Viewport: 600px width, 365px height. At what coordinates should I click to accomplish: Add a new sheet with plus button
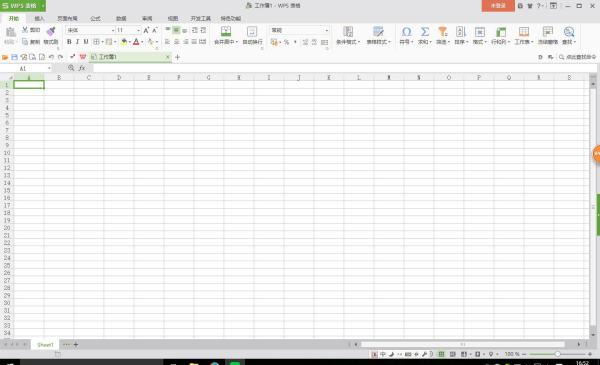76,345
